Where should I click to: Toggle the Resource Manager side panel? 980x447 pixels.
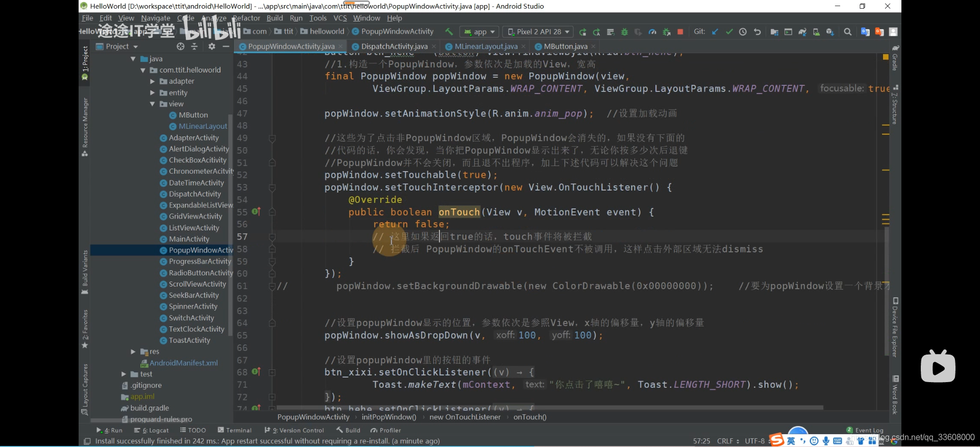click(x=85, y=127)
